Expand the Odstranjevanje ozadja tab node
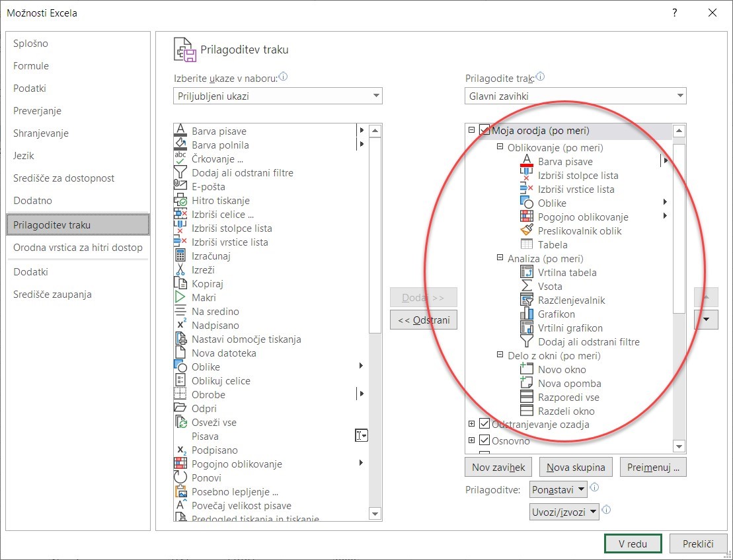733x560 pixels. (472, 423)
